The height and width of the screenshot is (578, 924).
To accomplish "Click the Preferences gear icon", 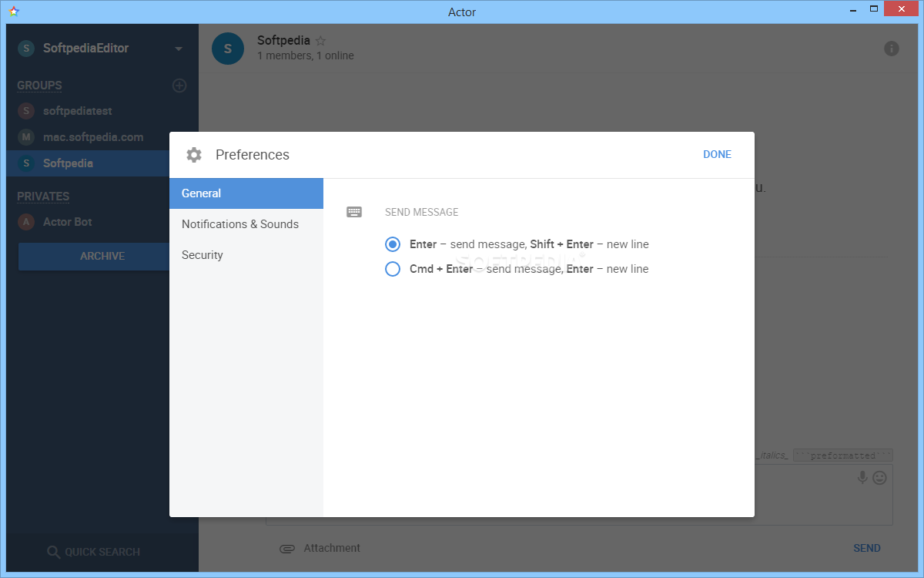I will tap(194, 155).
